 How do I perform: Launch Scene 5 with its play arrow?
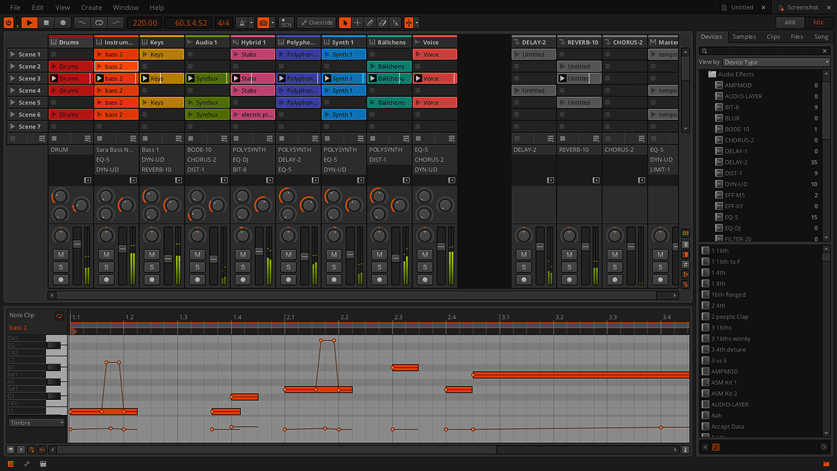(12, 103)
